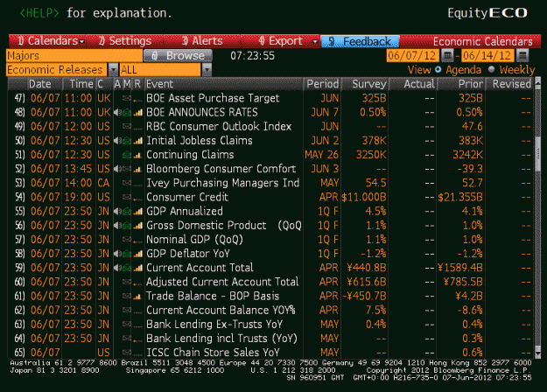
Task: Toggle alert speaker for BOE ANNOUNCES RATES
Action: tap(117, 112)
